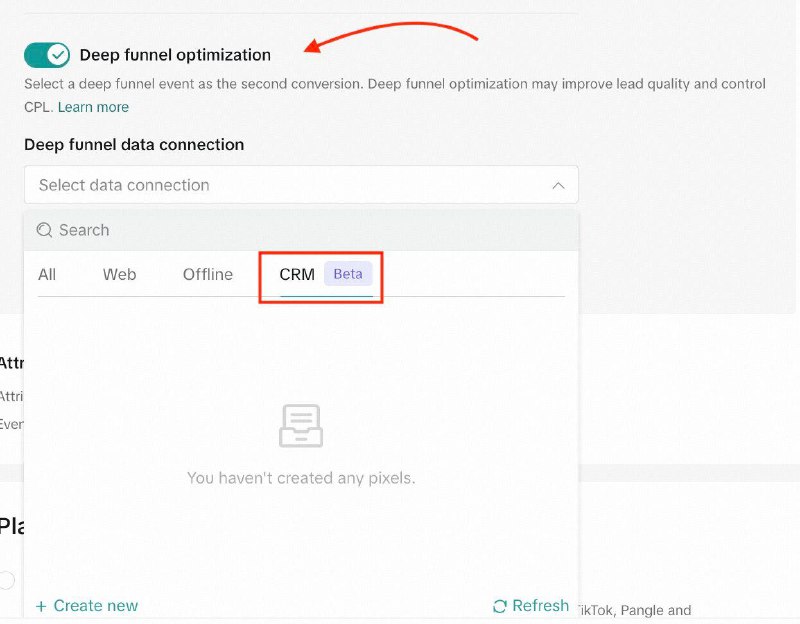The image size is (800, 624).
Task: Click the Search input field
Action: pos(301,230)
